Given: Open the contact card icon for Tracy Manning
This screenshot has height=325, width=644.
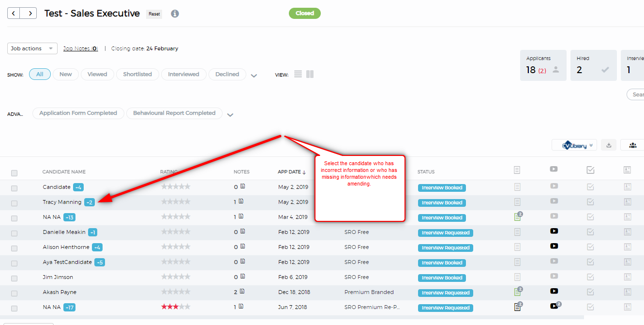Looking at the screenshot, I should coord(627,201).
